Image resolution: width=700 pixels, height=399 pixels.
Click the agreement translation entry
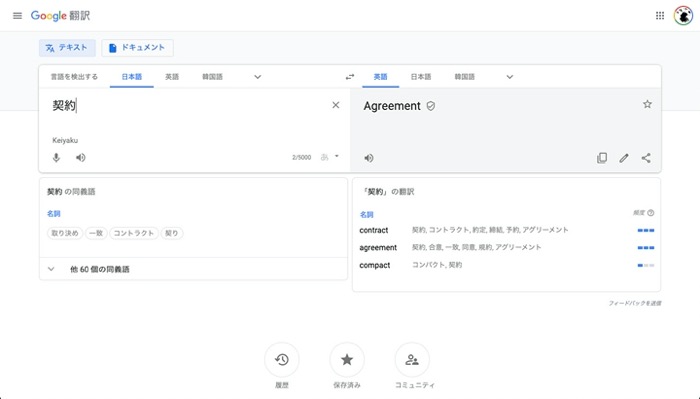378,248
